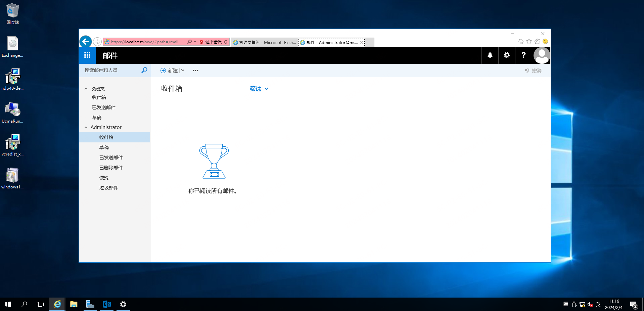Viewport: 644px width, 311px height.
Task: Click the notifications bell icon
Action: pyautogui.click(x=490, y=55)
